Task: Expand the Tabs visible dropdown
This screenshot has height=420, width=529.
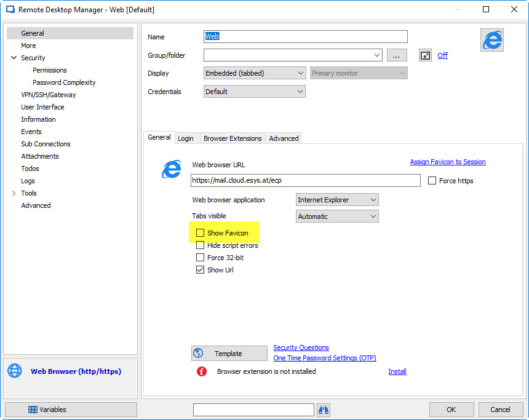Action: tap(336, 216)
